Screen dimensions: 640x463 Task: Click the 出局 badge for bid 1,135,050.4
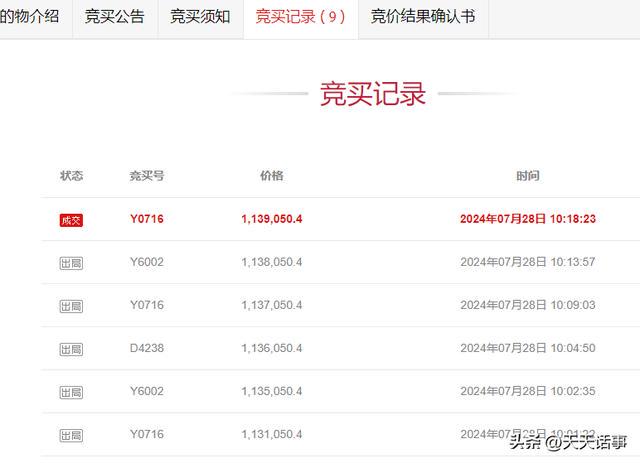(71, 392)
